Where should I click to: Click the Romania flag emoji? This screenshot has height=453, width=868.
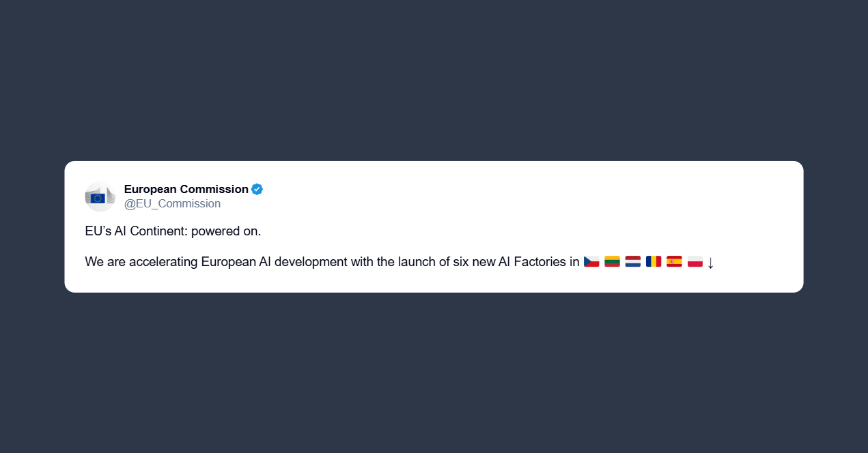click(654, 261)
